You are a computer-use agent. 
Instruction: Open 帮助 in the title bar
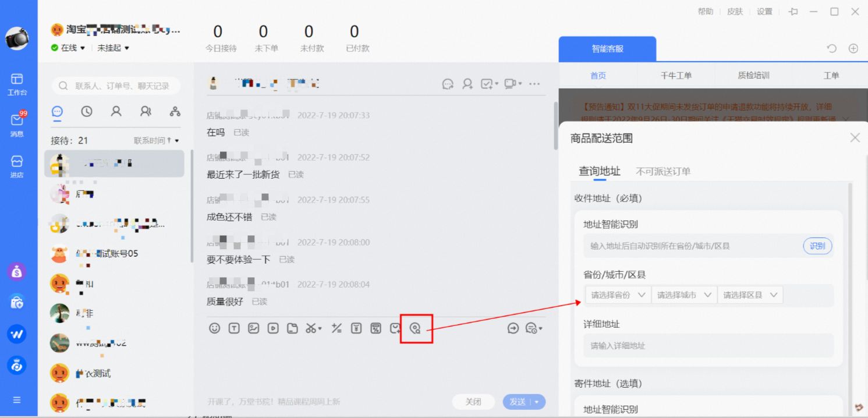click(705, 12)
